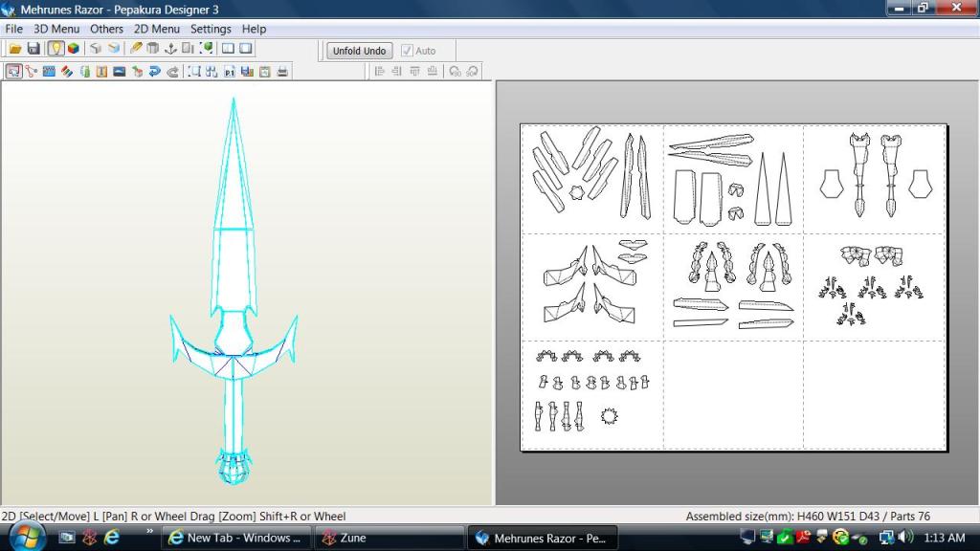980x551 pixels.
Task: Click the align top icon
Action: (414, 71)
